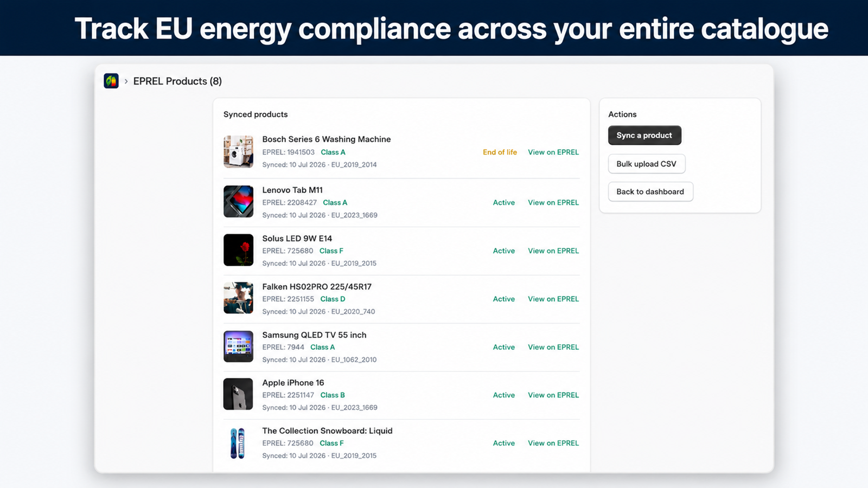The image size is (868, 488).
Task: Click the Class D label on Falken HS02PRO
Action: point(333,299)
